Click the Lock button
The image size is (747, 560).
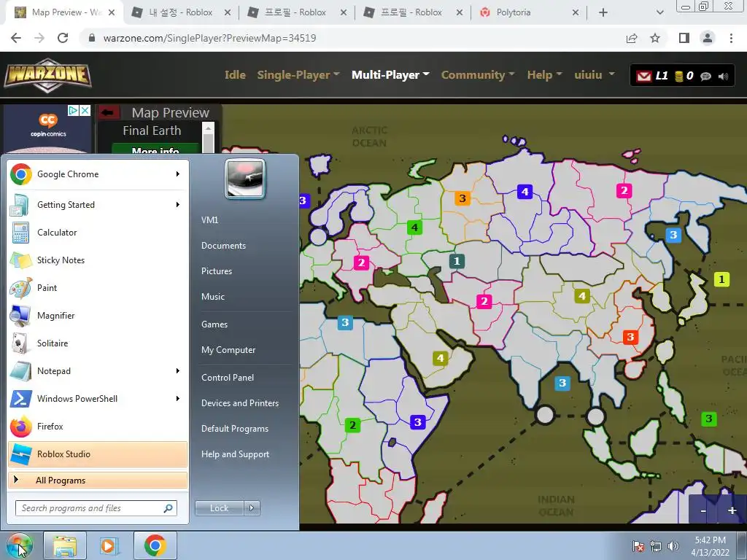tap(219, 508)
